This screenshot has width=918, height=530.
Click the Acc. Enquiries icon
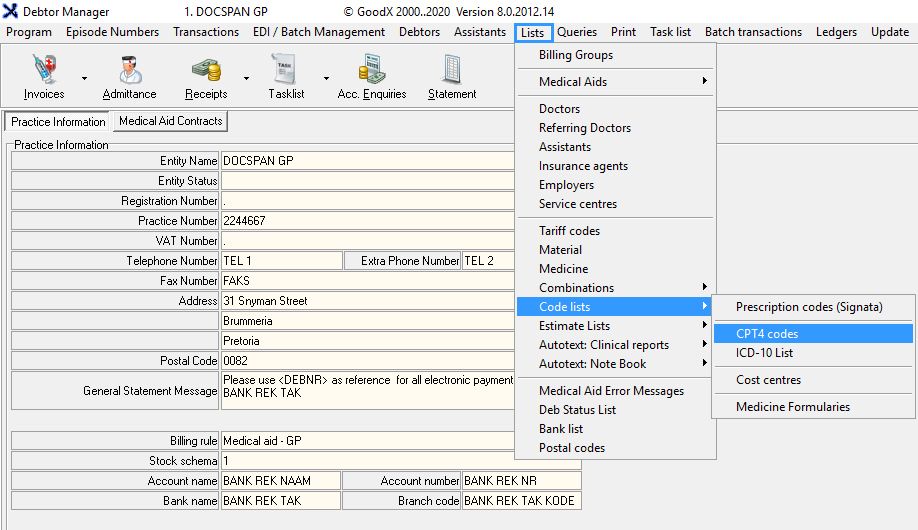point(371,70)
